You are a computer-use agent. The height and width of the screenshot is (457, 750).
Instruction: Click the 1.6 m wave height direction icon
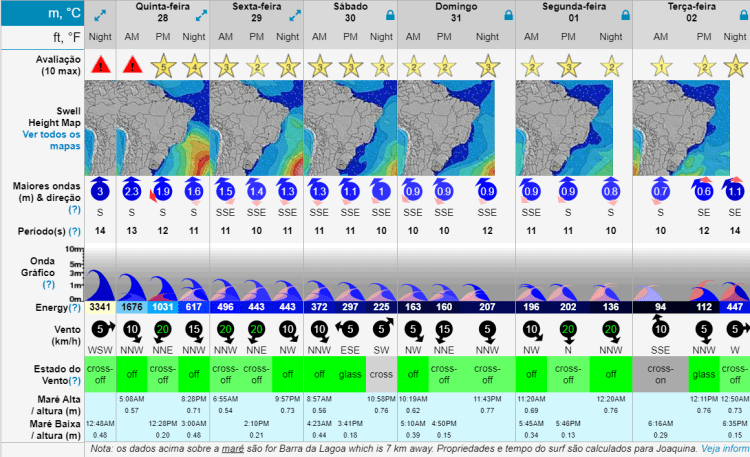pyautogui.click(x=194, y=190)
